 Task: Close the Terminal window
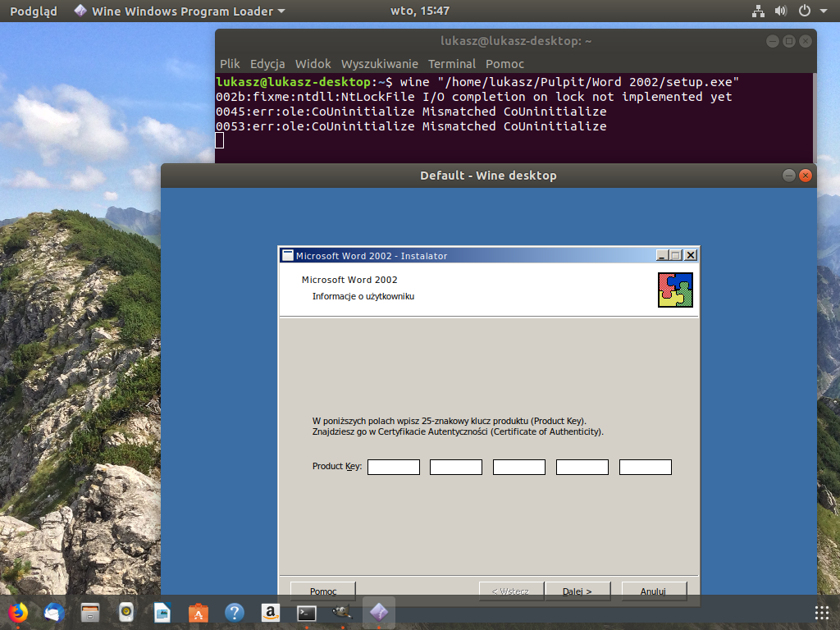point(806,41)
